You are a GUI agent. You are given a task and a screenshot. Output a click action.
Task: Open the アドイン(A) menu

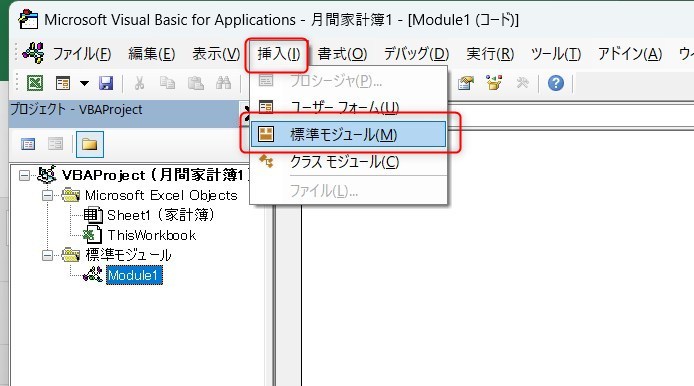630,54
